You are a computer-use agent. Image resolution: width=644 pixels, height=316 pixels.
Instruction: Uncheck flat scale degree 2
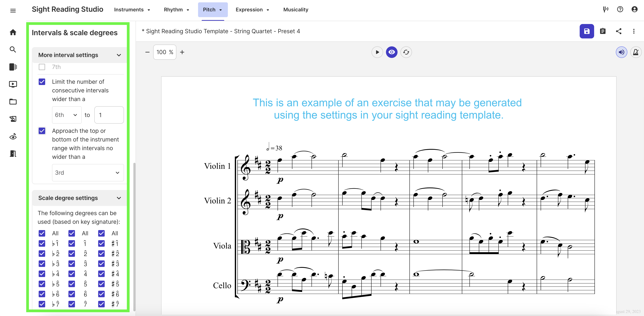(42, 254)
